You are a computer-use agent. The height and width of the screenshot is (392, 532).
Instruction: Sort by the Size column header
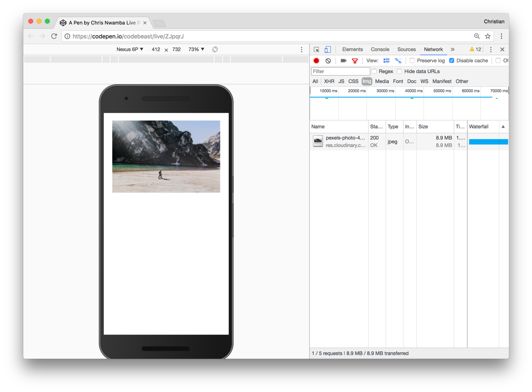(x=435, y=127)
